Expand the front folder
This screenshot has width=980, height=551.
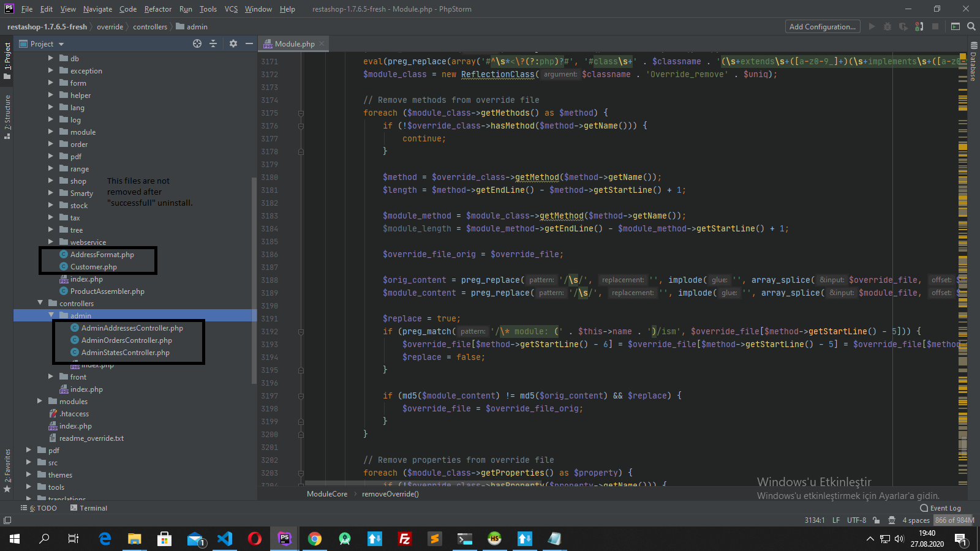click(50, 377)
